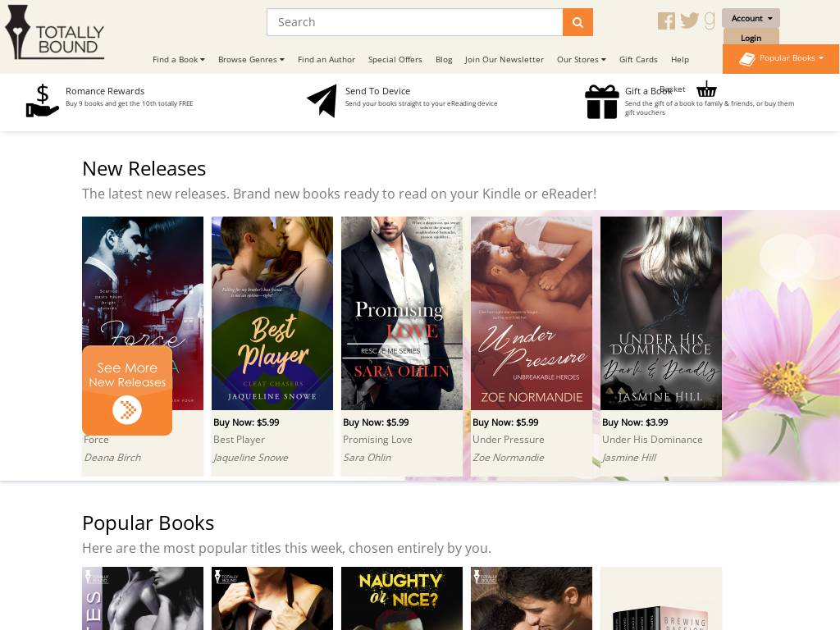Screen dimensions: 840x630
Task: Open the Brewing Passion box set cover
Action: point(661,598)
